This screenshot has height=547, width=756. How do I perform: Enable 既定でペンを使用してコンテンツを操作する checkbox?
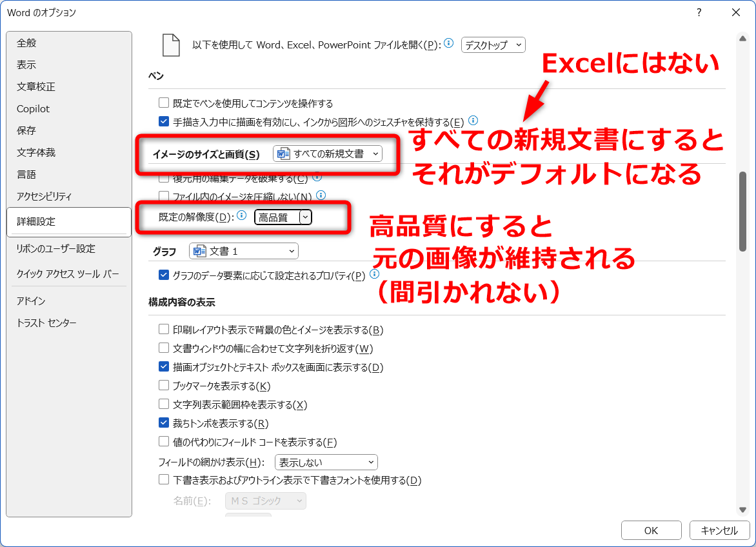[x=164, y=103]
